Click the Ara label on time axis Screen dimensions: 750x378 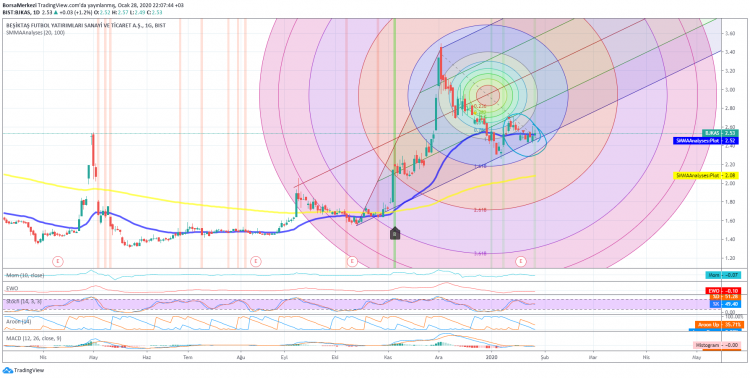(x=438, y=357)
